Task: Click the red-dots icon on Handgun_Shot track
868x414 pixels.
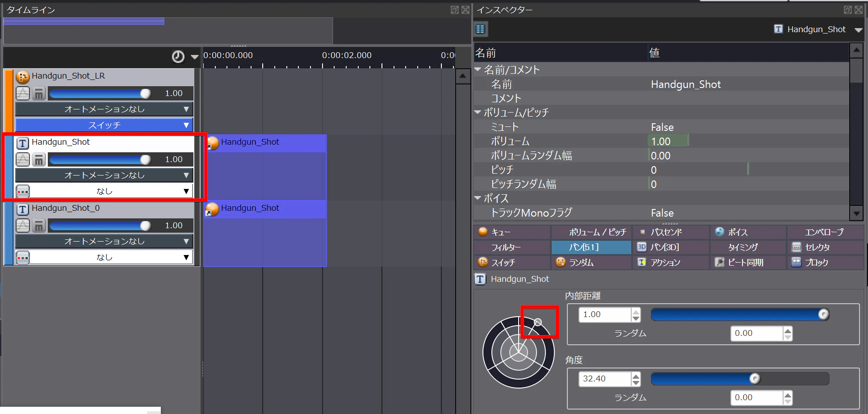Action: click(x=23, y=191)
